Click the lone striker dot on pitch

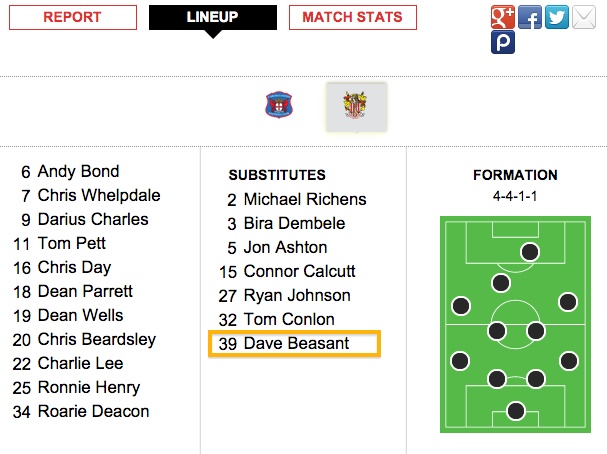(529, 251)
